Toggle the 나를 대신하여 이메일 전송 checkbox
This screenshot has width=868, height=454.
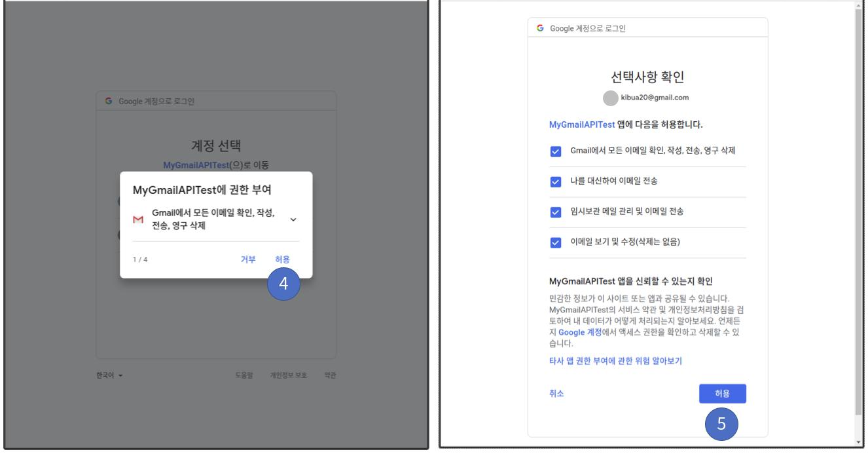pyautogui.click(x=556, y=181)
